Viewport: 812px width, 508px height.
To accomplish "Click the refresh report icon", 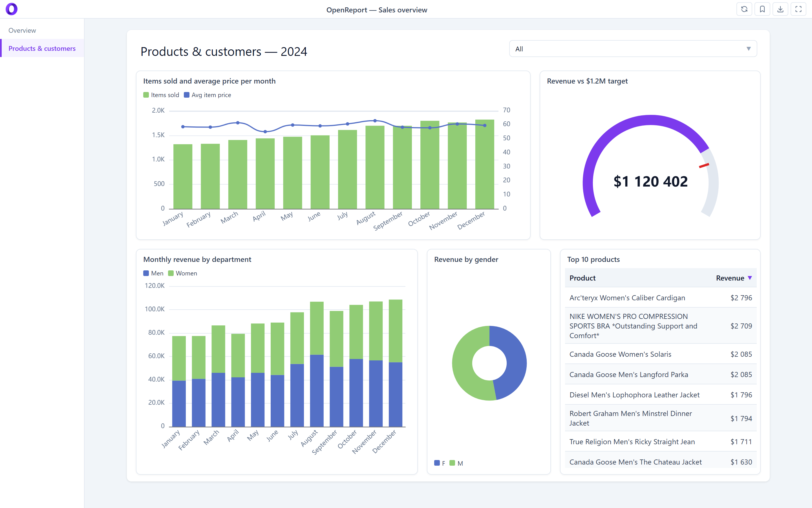I will coord(744,9).
